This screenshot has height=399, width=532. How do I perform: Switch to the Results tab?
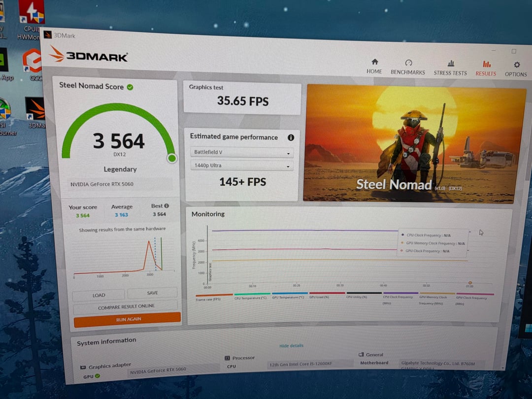pos(486,68)
